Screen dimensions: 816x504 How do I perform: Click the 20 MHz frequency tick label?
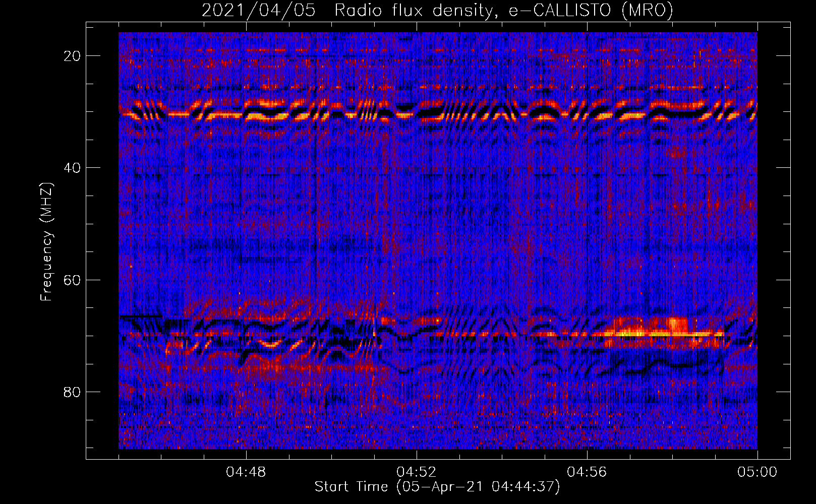72,56
